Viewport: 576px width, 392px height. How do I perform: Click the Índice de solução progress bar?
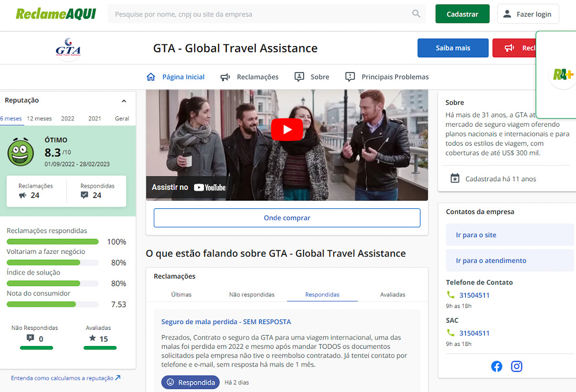[x=52, y=283]
